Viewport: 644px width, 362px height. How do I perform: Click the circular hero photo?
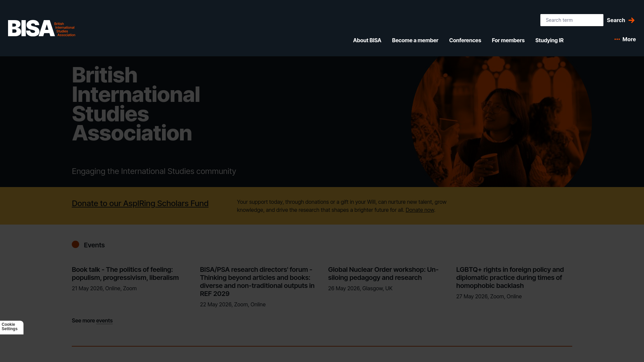[501, 122]
